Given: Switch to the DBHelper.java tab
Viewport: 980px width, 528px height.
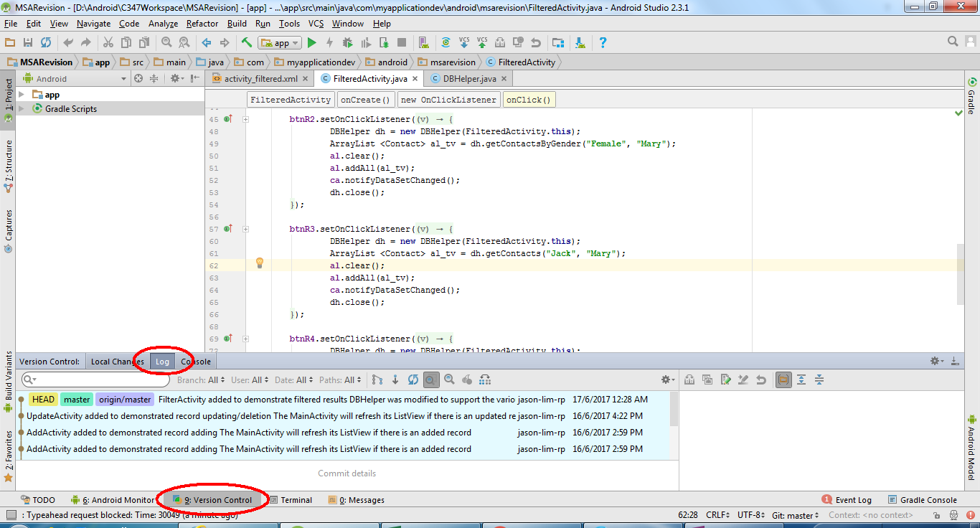Looking at the screenshot, I should pos(468,79).
